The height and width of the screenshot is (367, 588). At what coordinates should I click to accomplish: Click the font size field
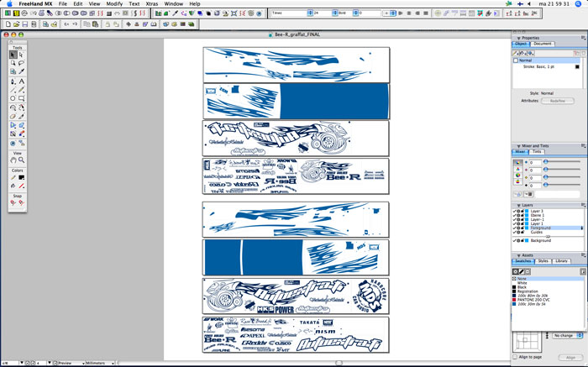click(323, 13)
